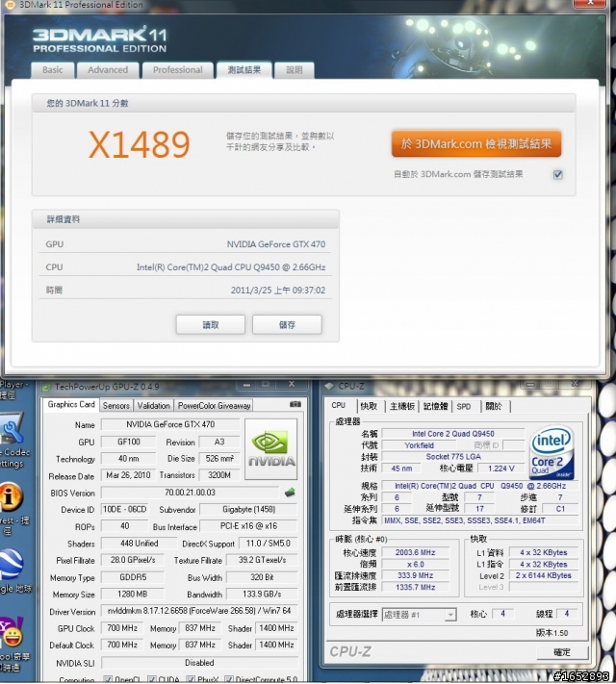Click the GPU Clock 700 MHz field

click(122, 628)
